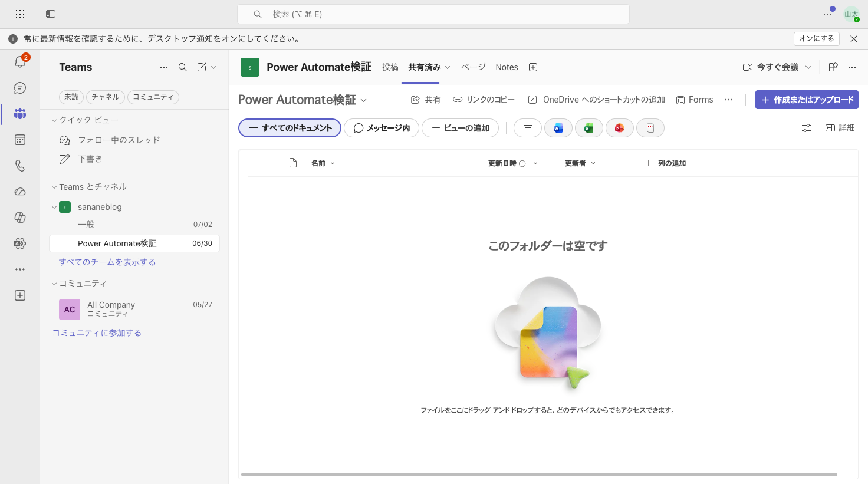Toggle the 未読 filter chip
Screen dimensions: 868x484
(71, 97)
